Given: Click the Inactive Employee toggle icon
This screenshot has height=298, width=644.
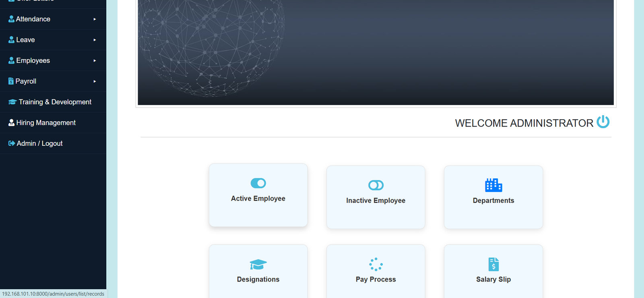Looking at the screenshot, I should click(376, 185).
